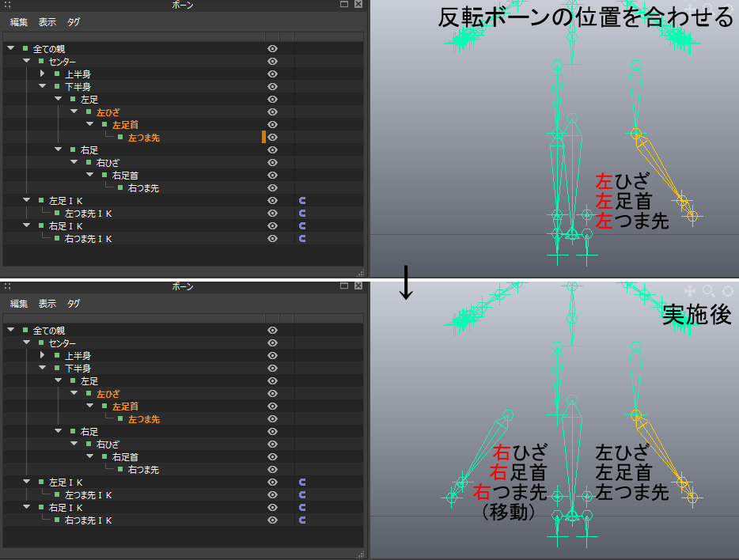Toggle eye for 左つま先 in upper panel
The width and height of the screenshot is (739, 560).
tap(272, 138)
